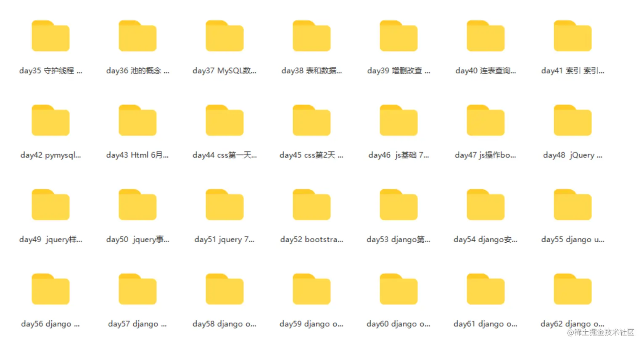Viewport: 644px width, 346px height.
Task: Open the day51 jquery folder
Action: (224, 205)
